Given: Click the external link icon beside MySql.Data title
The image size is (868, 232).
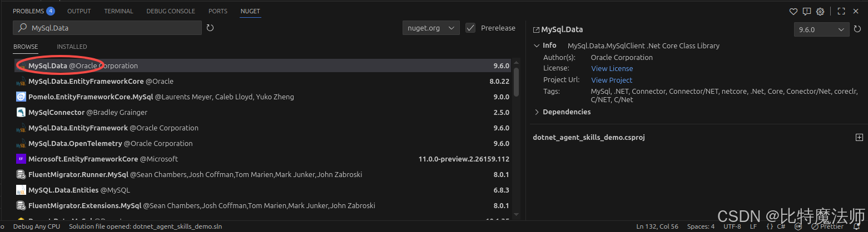Looking at the screenshot, I should [536, 30].
